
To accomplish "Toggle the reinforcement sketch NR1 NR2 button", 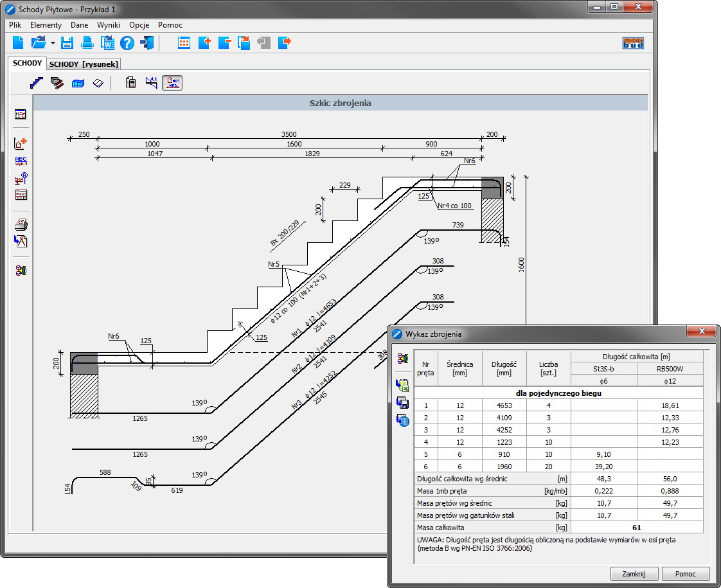I will coord(172,83).
